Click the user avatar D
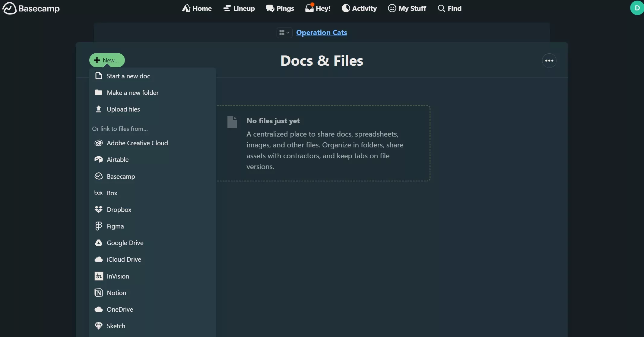 pyautogui.click(x=637, y=8)
